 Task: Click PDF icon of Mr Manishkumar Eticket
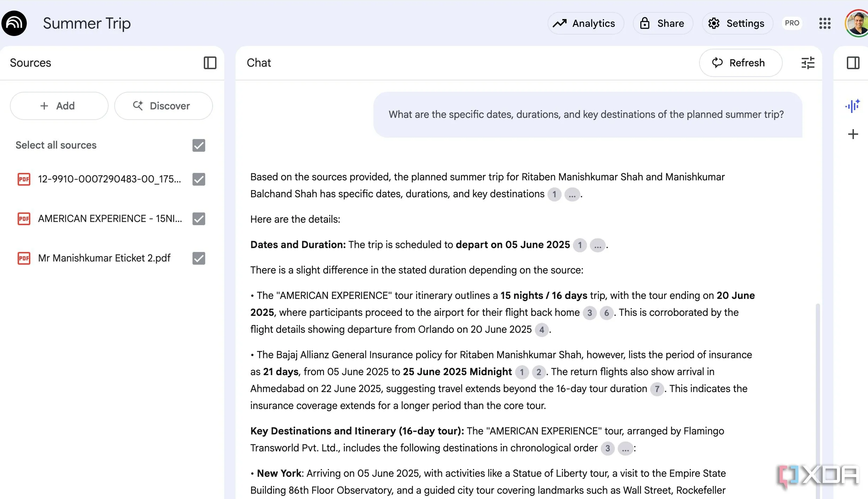24,258
